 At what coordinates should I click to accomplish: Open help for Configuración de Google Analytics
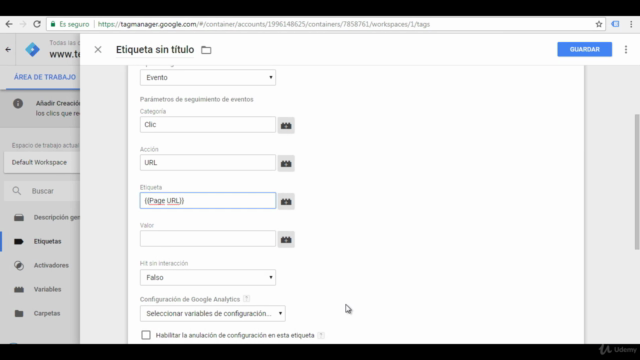(x=247, y=299)
